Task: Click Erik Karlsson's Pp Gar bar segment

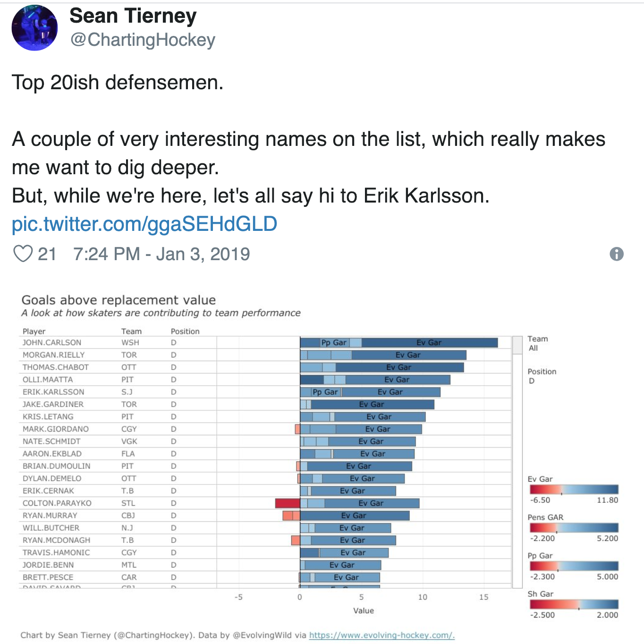Action: tap(325, 392)
